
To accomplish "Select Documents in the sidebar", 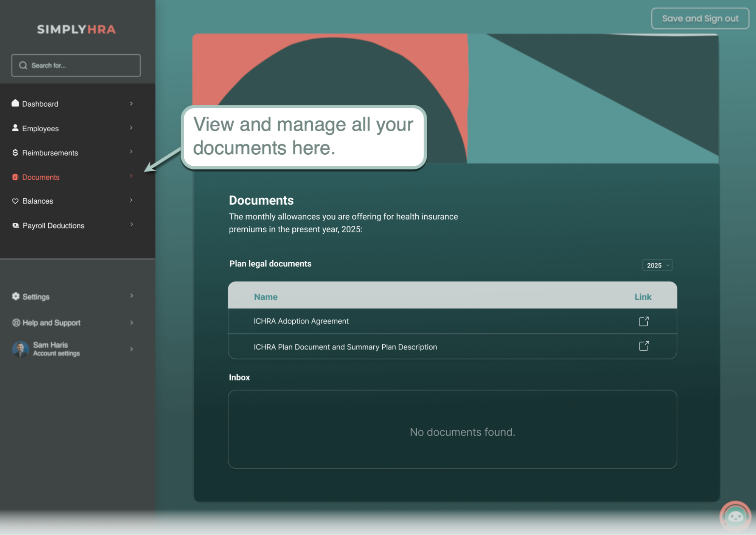I will pos(41,177).
